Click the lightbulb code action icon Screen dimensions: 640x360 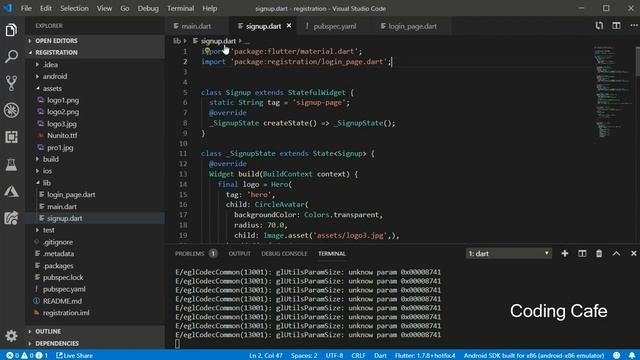[207, 51]
